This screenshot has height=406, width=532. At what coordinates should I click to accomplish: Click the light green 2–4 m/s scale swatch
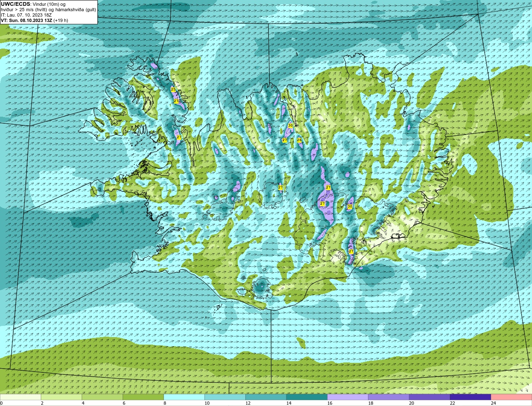[62, 397]
